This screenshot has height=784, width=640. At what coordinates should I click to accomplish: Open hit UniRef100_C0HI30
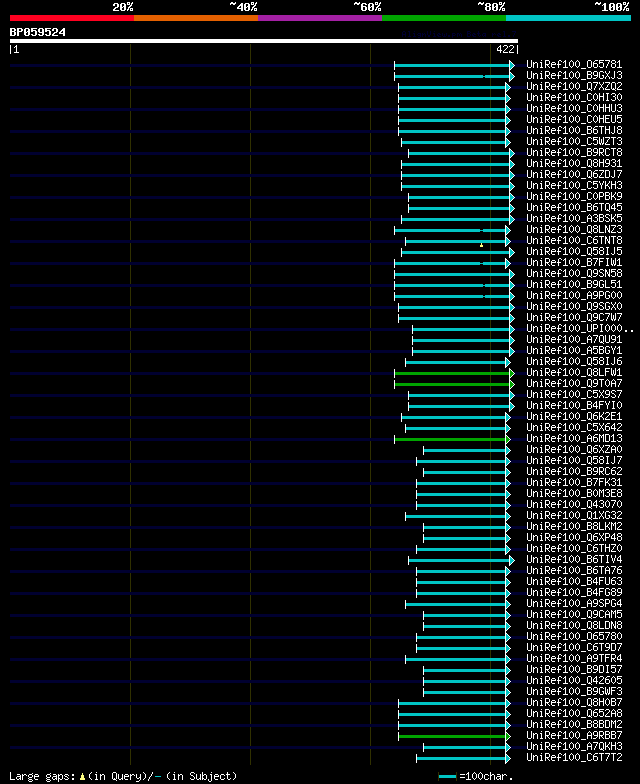(x=574, y=98)
